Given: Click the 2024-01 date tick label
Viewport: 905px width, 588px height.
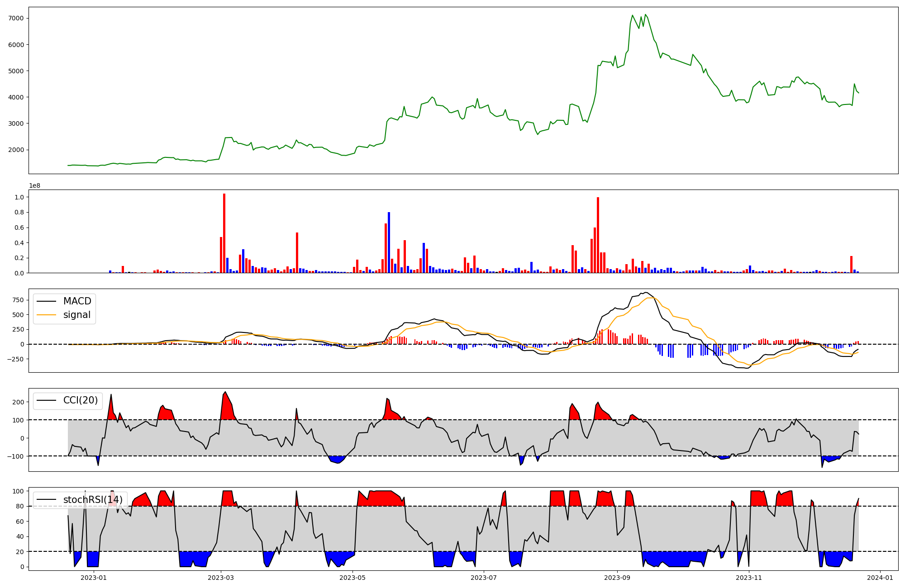Looking at the screenshot, I should click(x=880, y=578).
